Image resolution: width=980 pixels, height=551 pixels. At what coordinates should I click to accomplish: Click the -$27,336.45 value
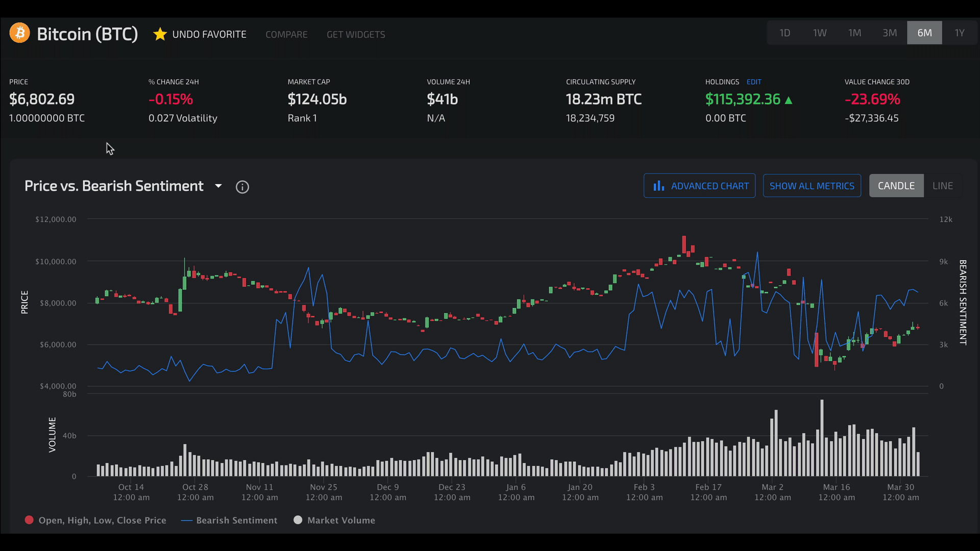(871, 118)
